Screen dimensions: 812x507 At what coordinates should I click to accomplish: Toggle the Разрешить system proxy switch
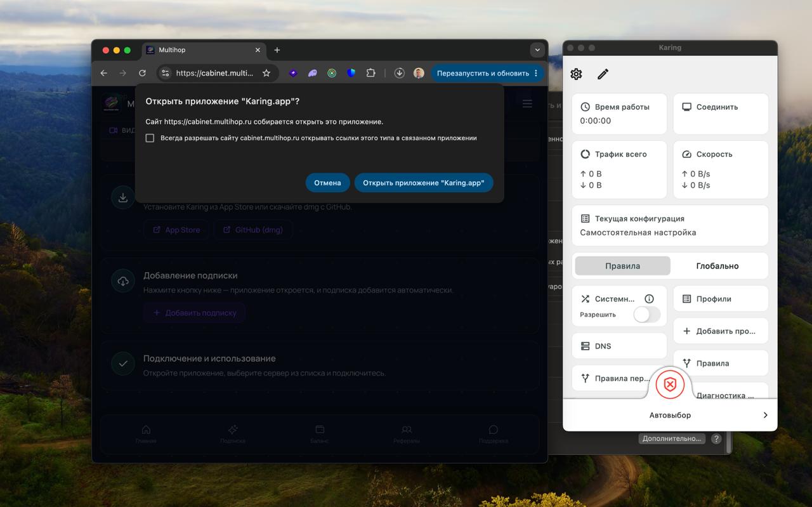tap(647, 315)
